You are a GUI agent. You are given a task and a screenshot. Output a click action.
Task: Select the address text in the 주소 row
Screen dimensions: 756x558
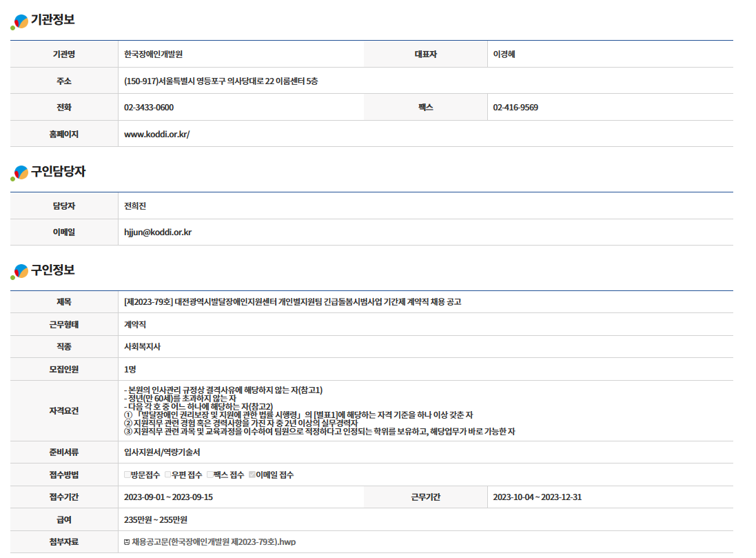[221, 81]
